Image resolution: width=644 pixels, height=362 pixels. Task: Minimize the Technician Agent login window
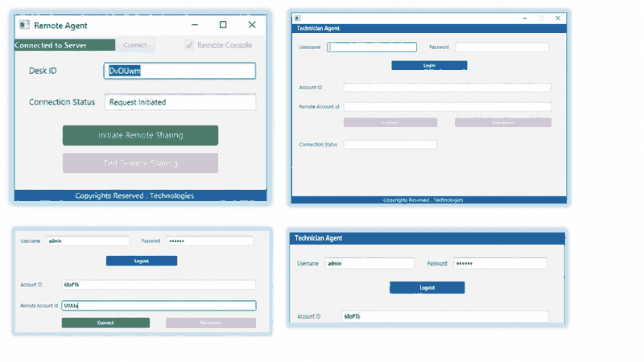pyautogui.click(x=525, y=18)
